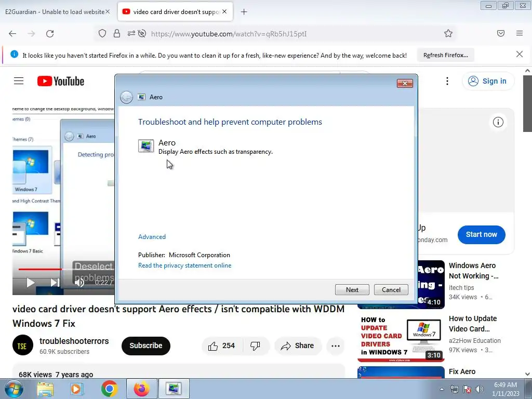Dismiss the Firefox refresh notification bar
532x399 pixels.
point(520,54)
